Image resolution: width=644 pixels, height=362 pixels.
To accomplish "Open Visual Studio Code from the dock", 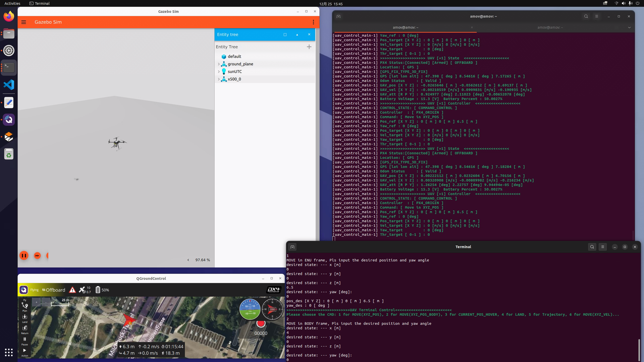I will tap(9, 85).
